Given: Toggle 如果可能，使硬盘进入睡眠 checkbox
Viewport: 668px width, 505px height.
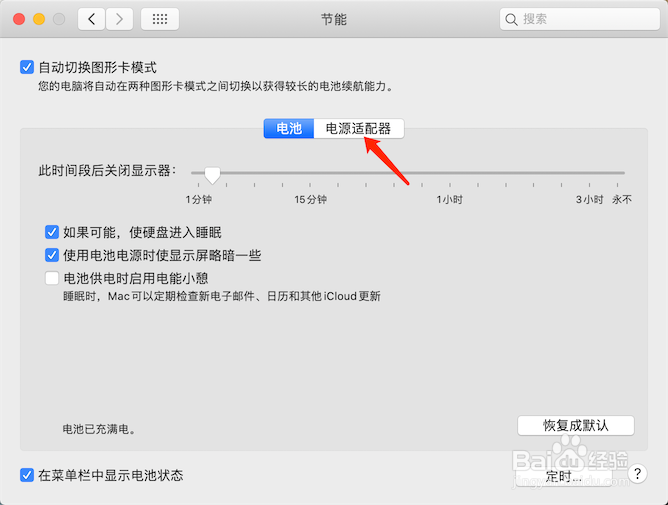Looking at the screenshot, I should point(52,232).
